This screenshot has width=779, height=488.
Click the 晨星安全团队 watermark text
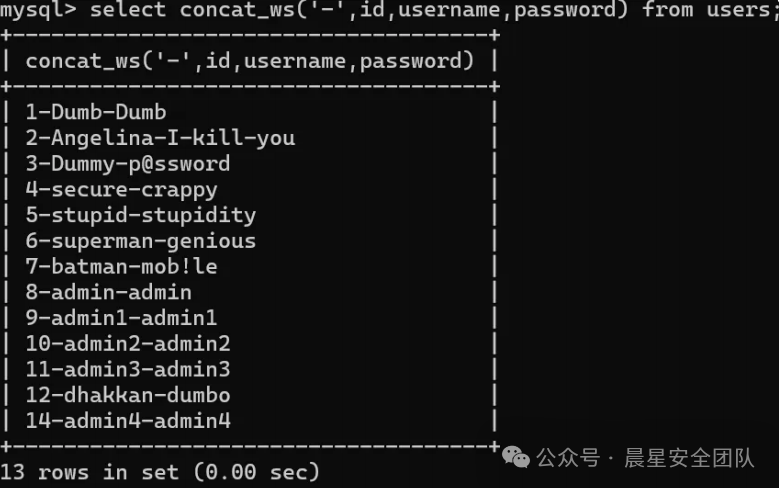coord(690,459)
